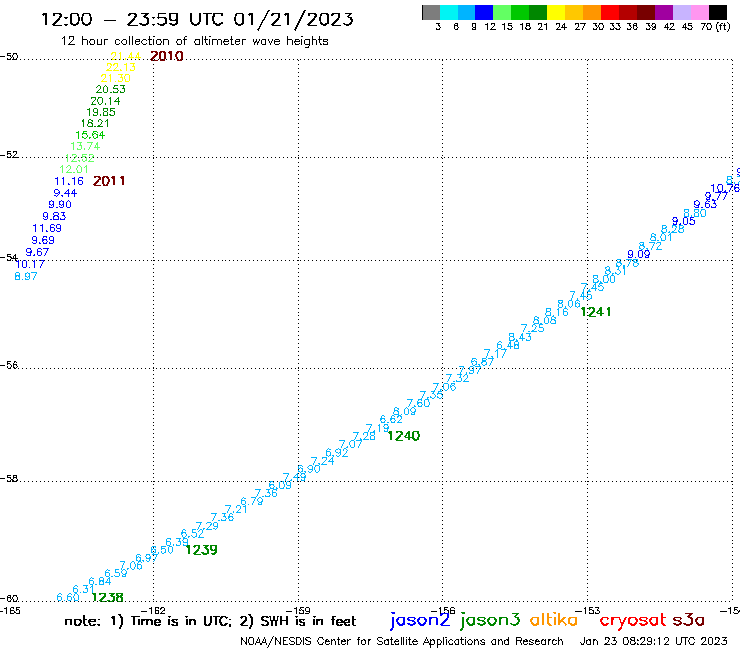Click the -56 latitude axis label

8,365
